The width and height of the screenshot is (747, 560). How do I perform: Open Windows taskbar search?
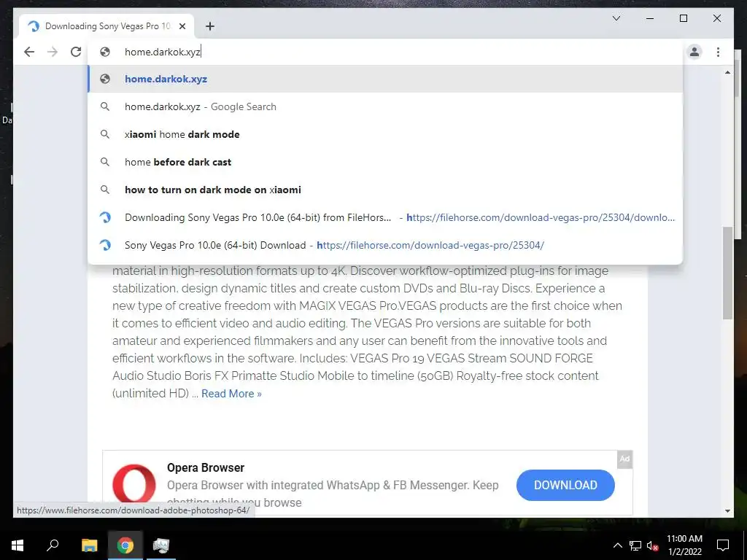click(x=53, y=545)
